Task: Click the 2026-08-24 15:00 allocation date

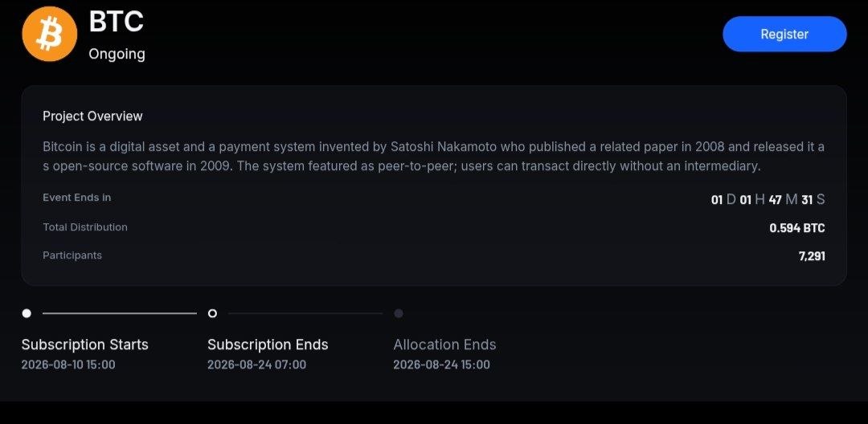Action: click(x=442, y=365)
